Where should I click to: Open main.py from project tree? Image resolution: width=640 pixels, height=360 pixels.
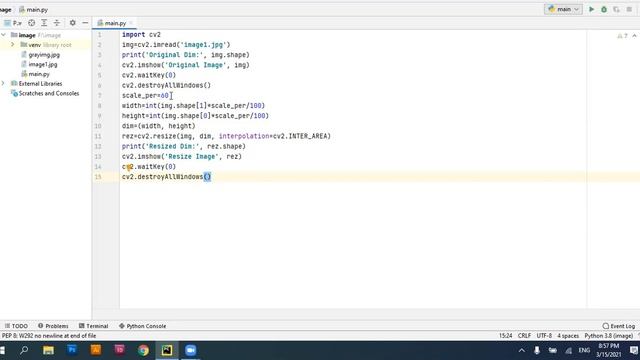[x=39, y=74]
